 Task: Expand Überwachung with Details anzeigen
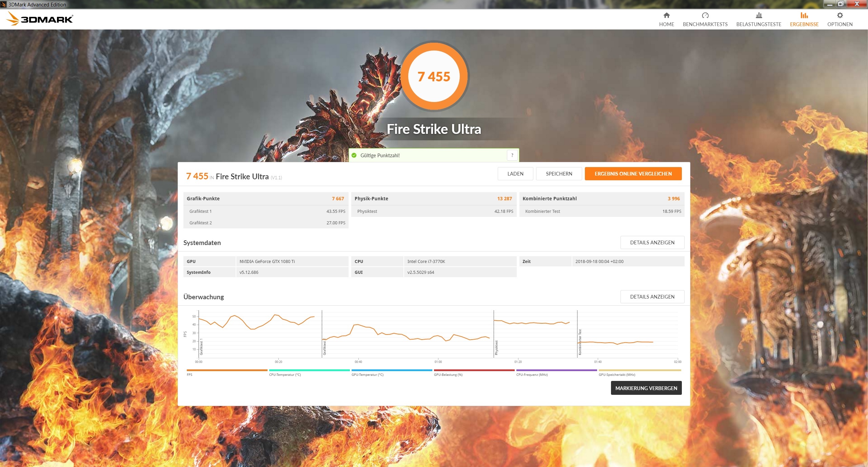coord(652,297)
